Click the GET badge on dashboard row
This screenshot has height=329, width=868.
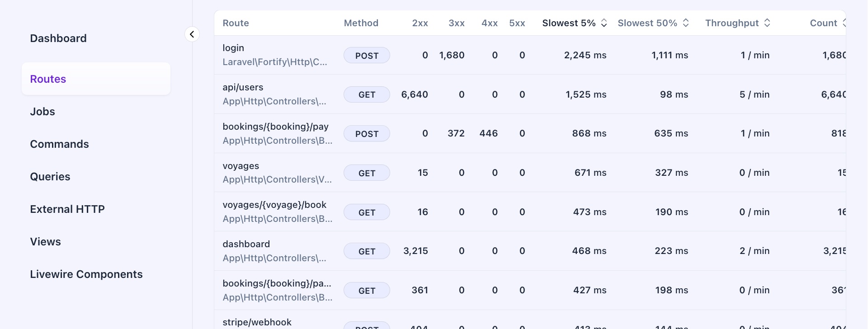click(x=367, y=251)
